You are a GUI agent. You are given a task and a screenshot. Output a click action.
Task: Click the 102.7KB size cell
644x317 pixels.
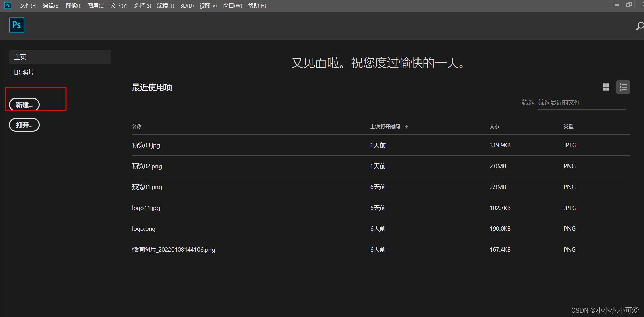tap(500, 208)
